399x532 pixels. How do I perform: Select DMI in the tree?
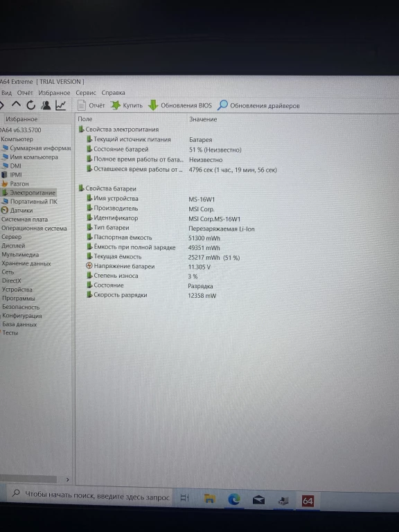tap(12, 166)
